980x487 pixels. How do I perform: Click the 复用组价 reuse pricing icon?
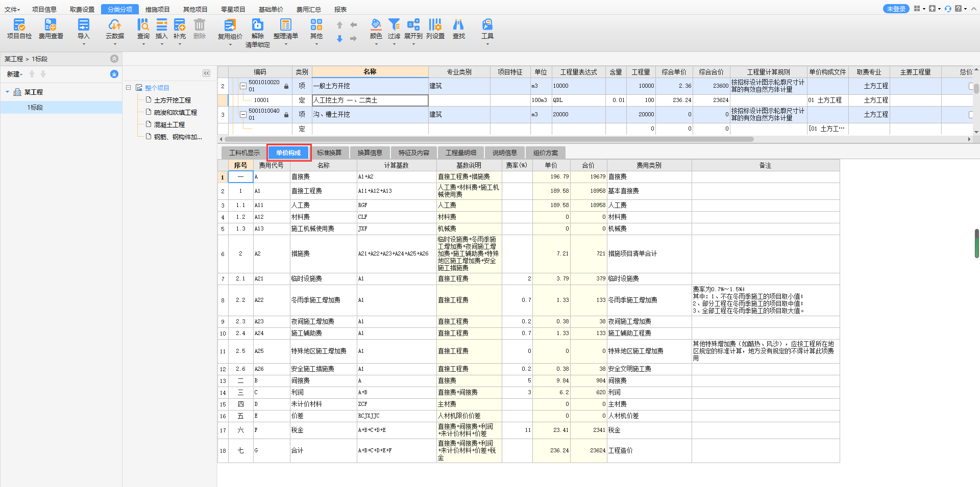(230, 25)
